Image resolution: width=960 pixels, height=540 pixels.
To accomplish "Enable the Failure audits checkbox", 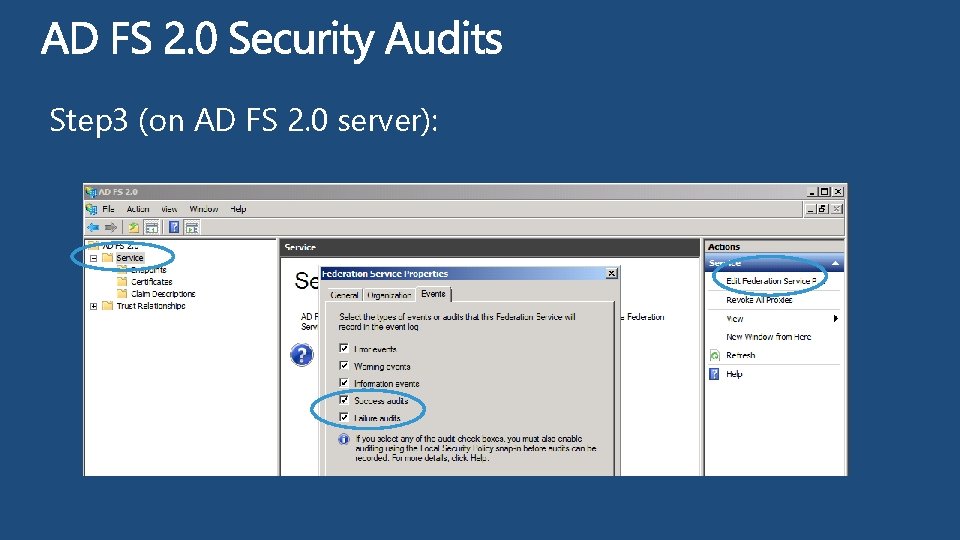I will tap(344, 417).
